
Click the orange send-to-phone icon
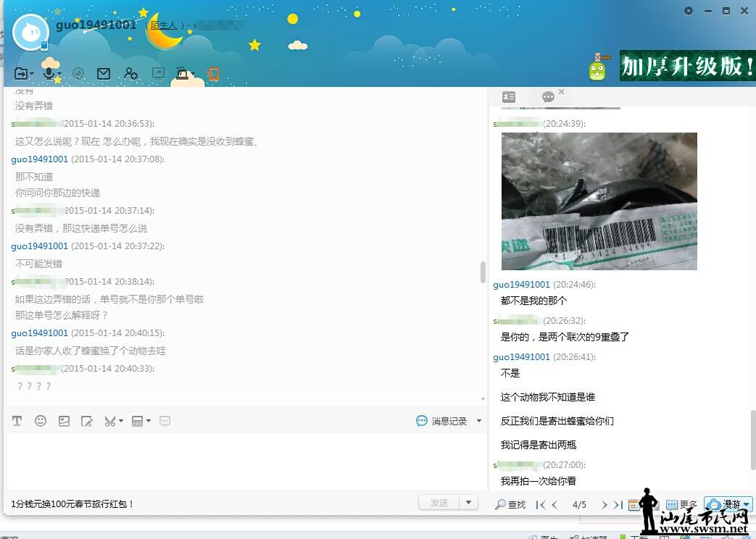coord(213,73)
